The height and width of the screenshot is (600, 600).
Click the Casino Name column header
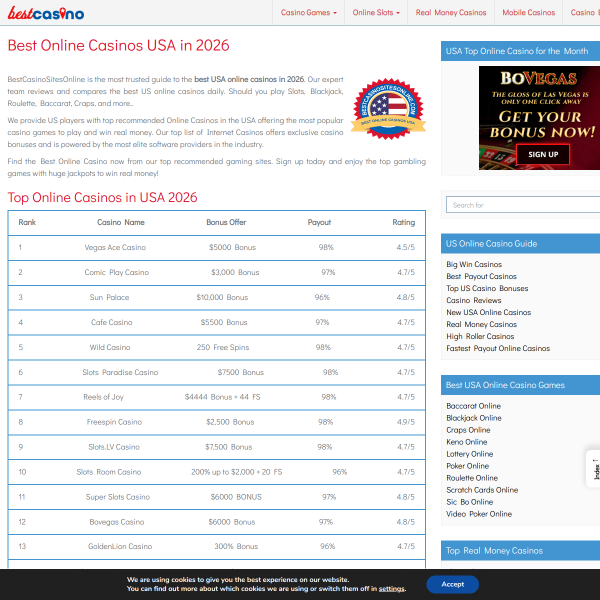click(121, 222)
